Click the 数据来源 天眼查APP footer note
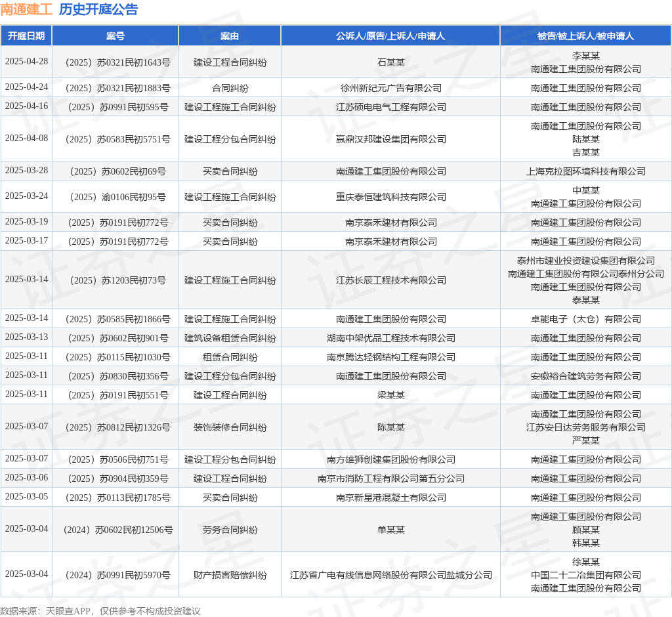Image resolution: width=672 pixels, height=617 pixels. tap(100, 611)
